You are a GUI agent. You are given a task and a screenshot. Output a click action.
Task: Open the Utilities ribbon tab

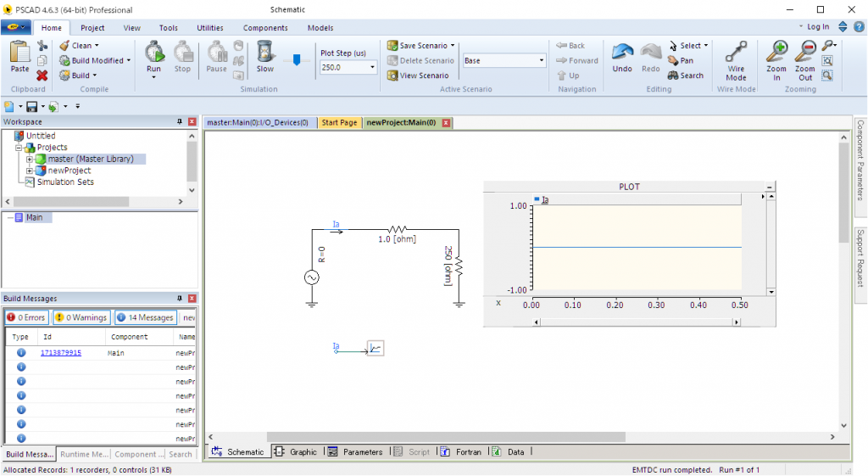(x=210, y=28)
